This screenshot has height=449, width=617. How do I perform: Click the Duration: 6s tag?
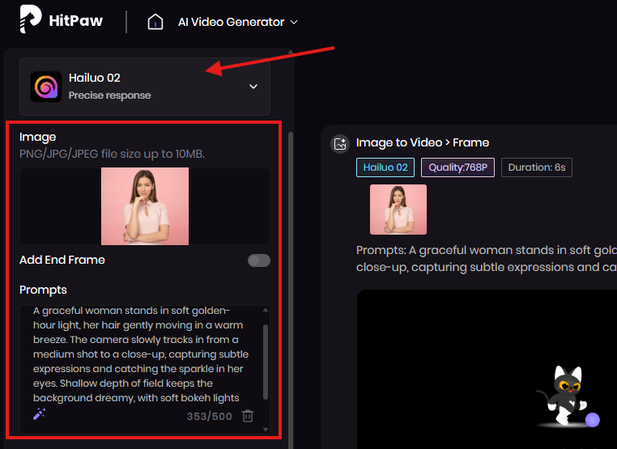point(536,168)
